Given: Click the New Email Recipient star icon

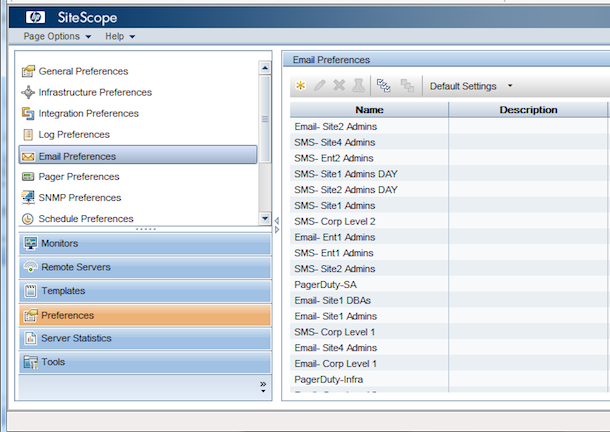Looking at the screenshot, I should [300, 86].
